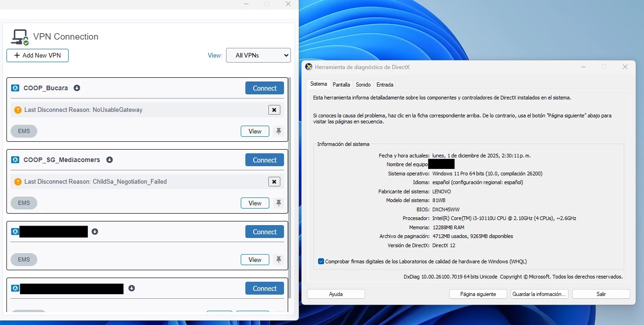The image size is (644, 325).
Task: Click the VPN Connection computer icon
Action: point(20,37)
